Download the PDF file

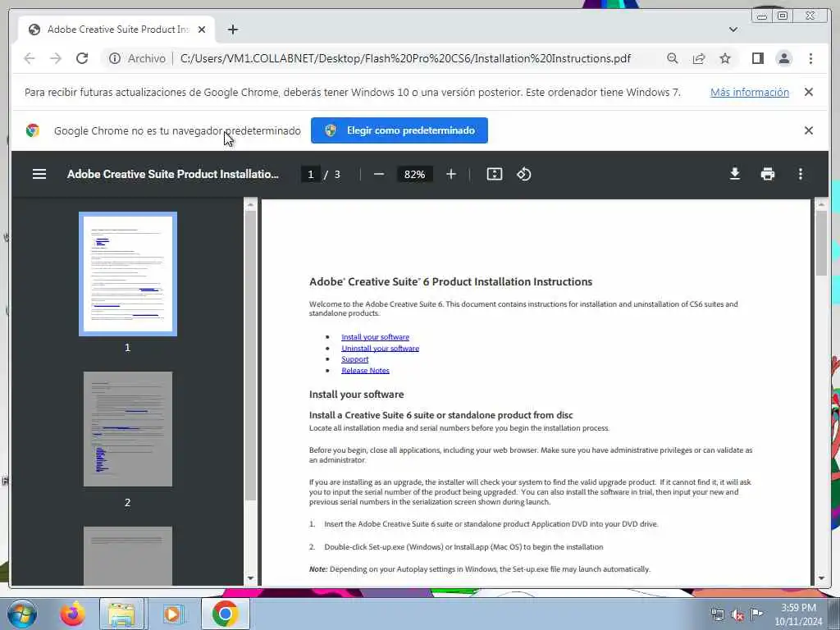click(x=735, y=174)
